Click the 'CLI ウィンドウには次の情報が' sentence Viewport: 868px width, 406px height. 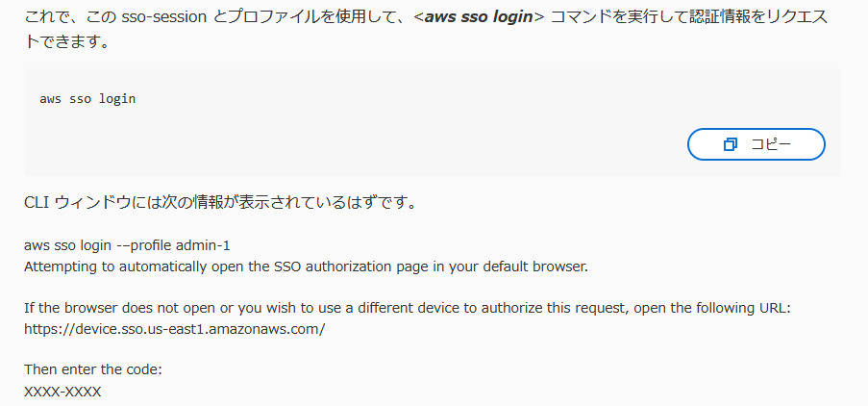(219, 204)
